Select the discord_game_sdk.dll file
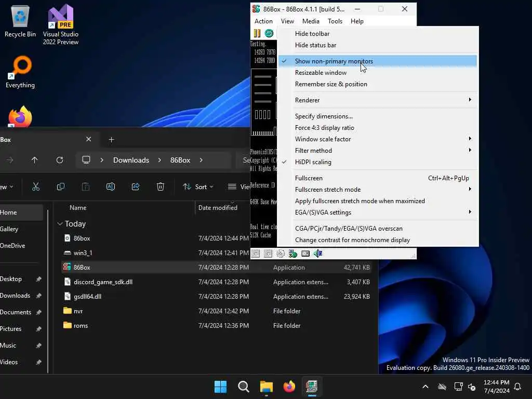532x399 pixels. click(216, 282)
